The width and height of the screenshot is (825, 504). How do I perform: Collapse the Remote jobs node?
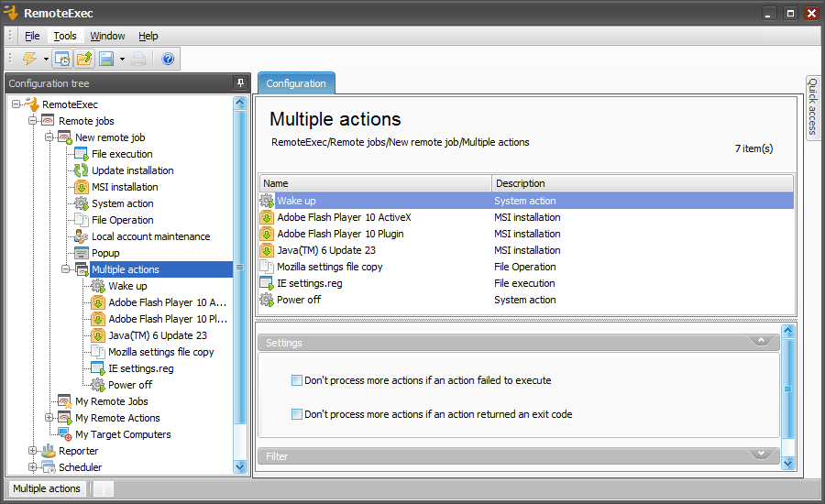(33, 120)
